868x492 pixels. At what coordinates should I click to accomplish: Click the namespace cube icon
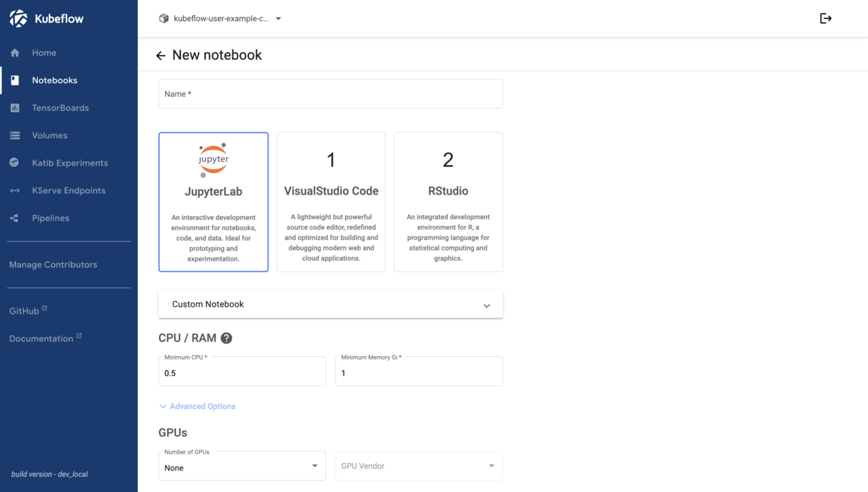[163, 18]
